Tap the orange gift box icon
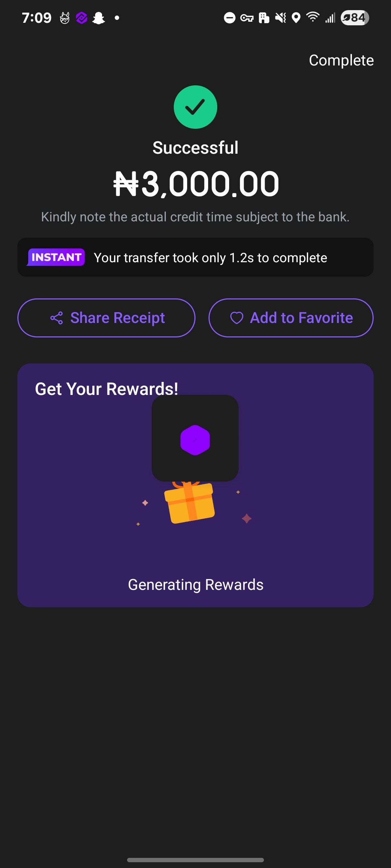391x868 pixels. pyautogui.click(x=190, y=503)
